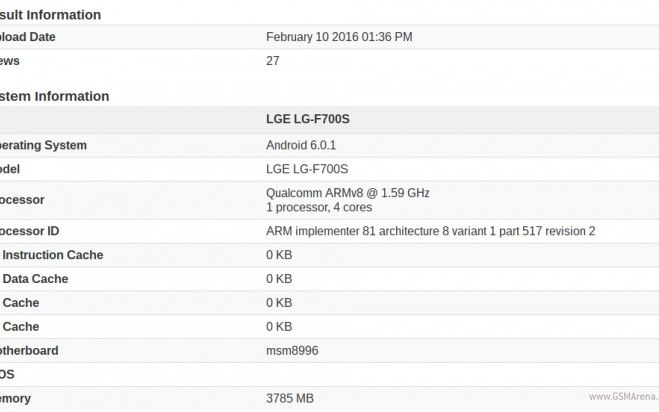The width and height of the screenshot is (659, 412).
Task: Select the Motherboard row label
Action: (x=29, y=351)
